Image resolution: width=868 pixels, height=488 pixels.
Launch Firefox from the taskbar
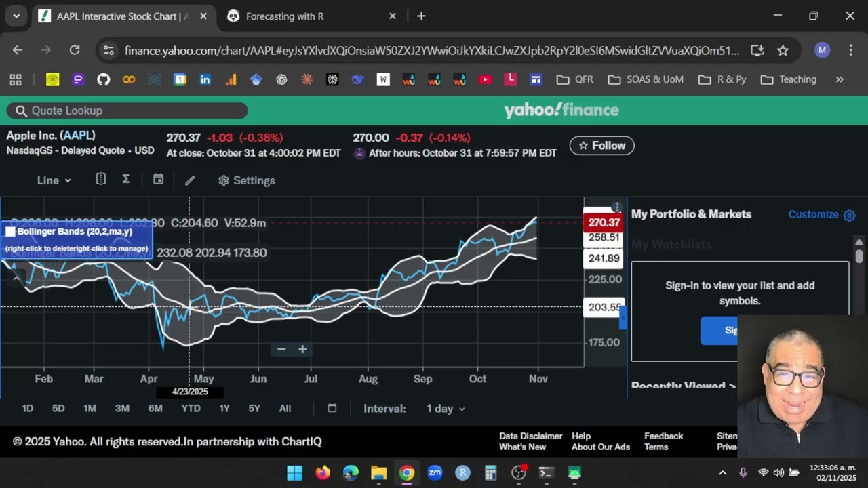(x=323, y=473)
